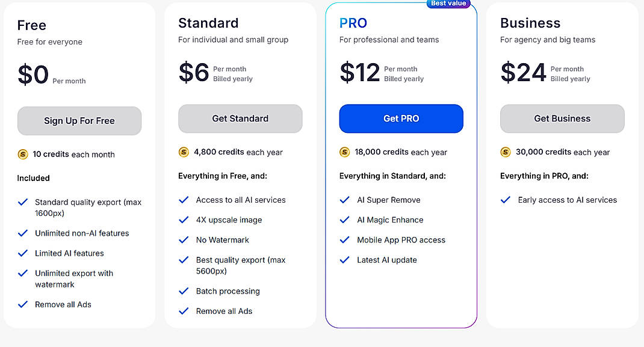This screenshot has width=644, height=347.
Task: Toggle the 4X upscale image check mark
Action: [184, 220]
